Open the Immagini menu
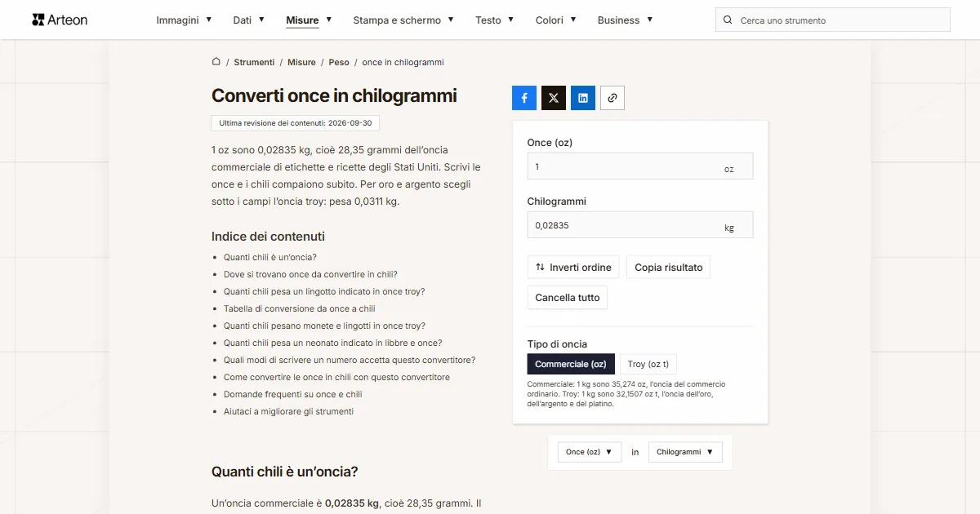Image resolution: width=980 pixels, height=514 pixels. click(184, 20)
